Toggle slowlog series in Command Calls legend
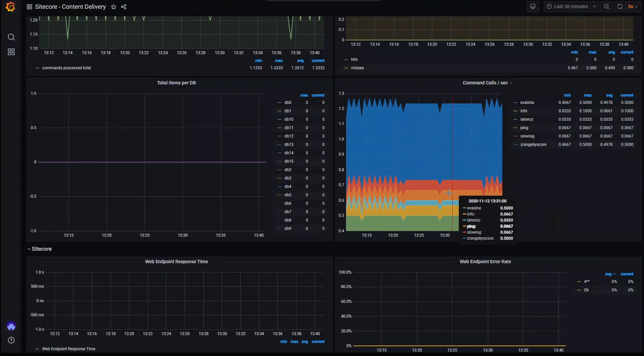The image size is (644, 356). tap(527, 136)
